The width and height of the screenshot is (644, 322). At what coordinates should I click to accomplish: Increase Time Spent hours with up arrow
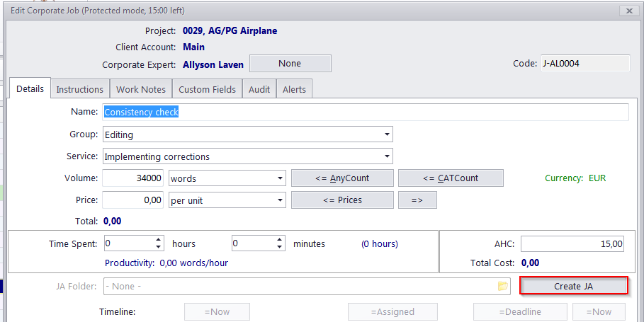coord(158,239)
